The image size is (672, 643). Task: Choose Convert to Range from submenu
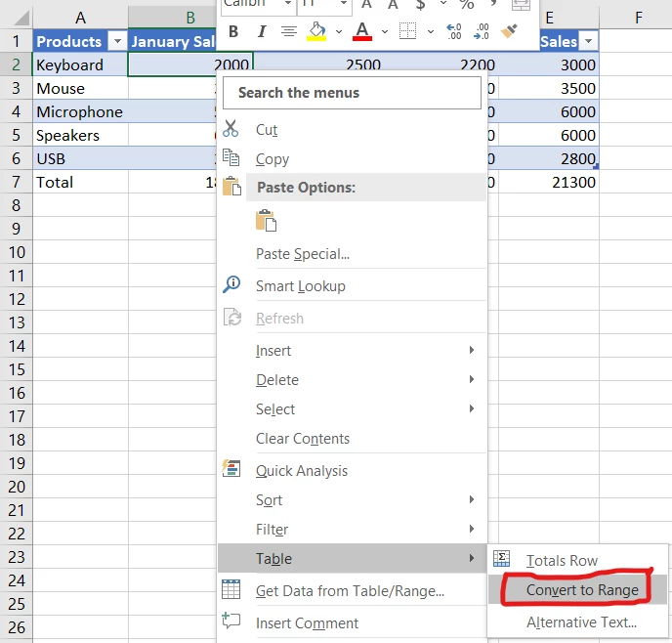582,589
